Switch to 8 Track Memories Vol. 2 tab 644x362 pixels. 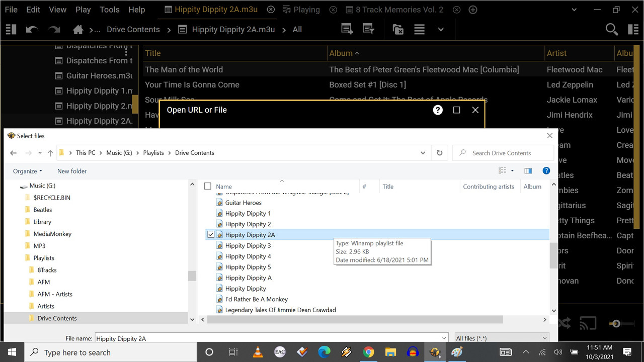[394, 10]
